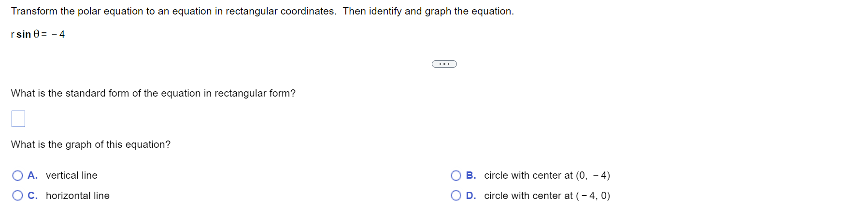868x212 pixels.
Task: Click the bold letter "A." label
Action: point(33,175)
